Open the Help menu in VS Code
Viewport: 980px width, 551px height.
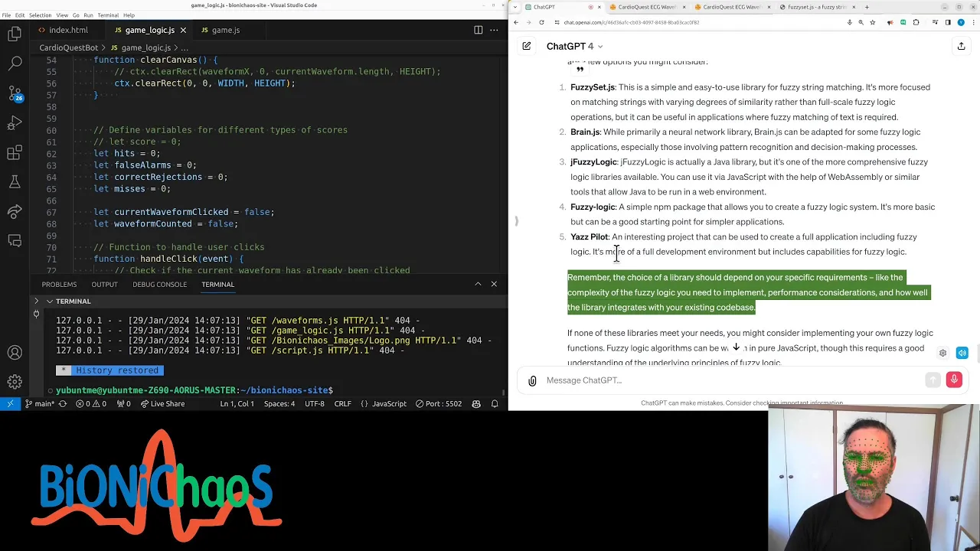[129, 15]
